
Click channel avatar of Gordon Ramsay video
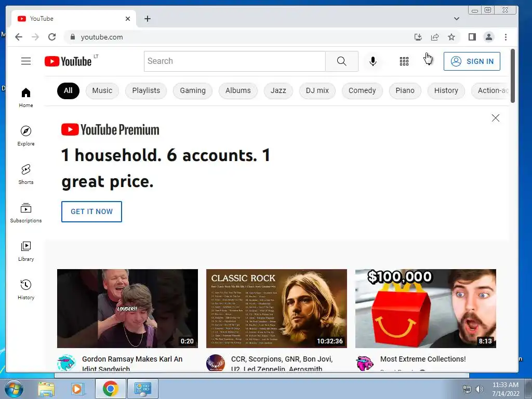click(x=66, y=363)
